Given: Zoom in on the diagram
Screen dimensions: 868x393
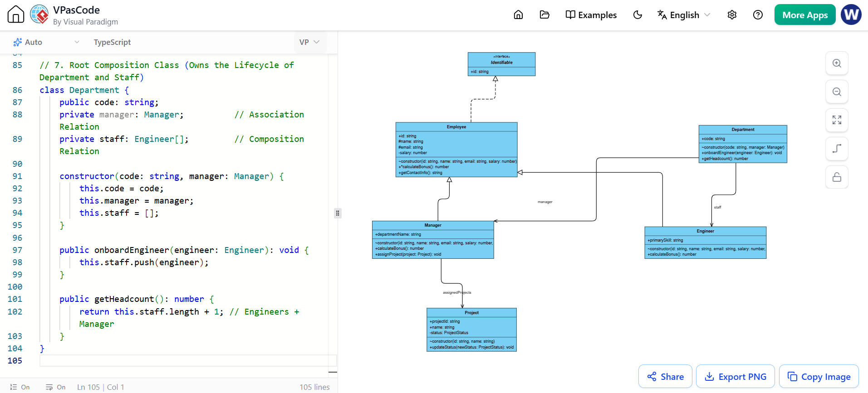Looking at the screenshot, I should point(837,63).
